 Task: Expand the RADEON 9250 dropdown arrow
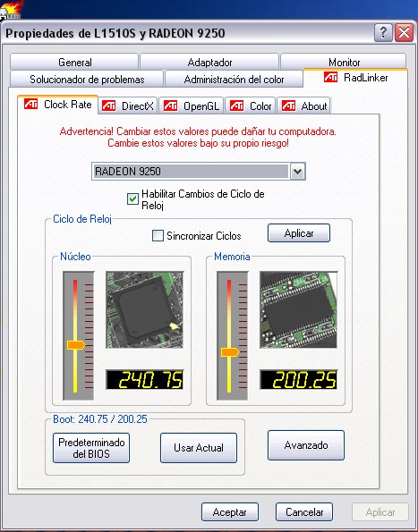coord(298,171)
